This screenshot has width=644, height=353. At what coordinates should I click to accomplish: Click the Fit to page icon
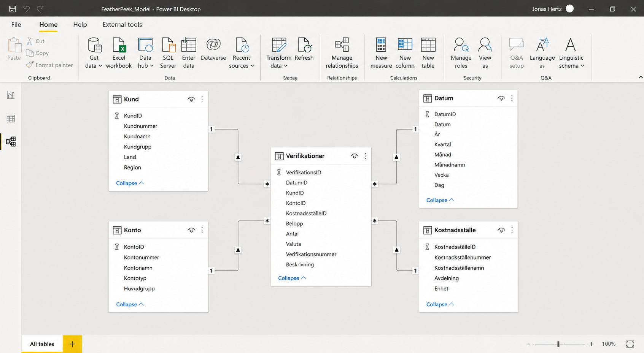[630, 344]
